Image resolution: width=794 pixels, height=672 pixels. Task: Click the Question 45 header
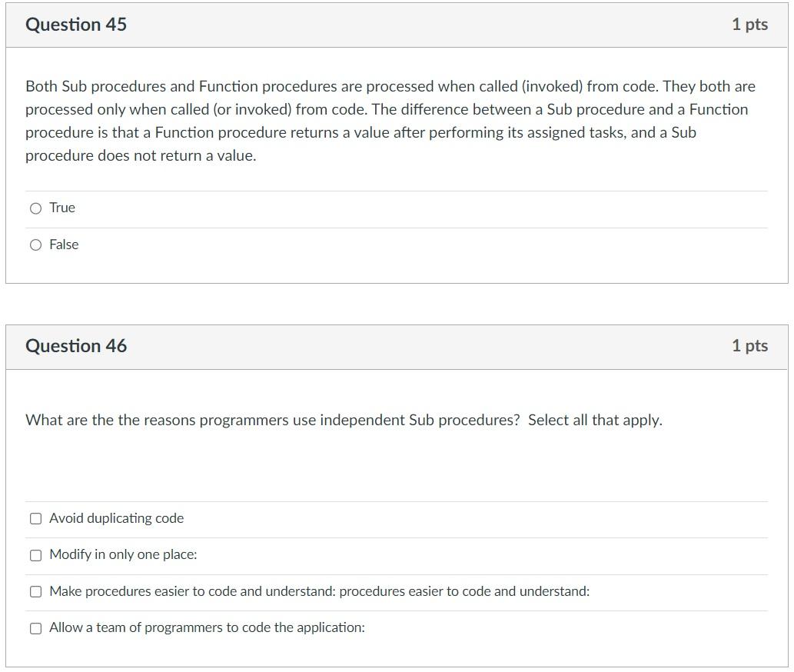[75, 24]
